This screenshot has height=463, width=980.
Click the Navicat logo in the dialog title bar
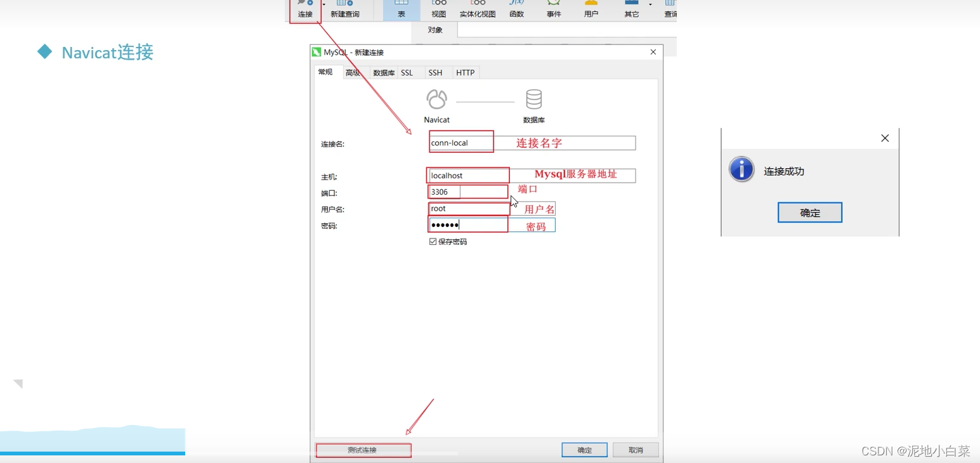click(x=317, y=52)
